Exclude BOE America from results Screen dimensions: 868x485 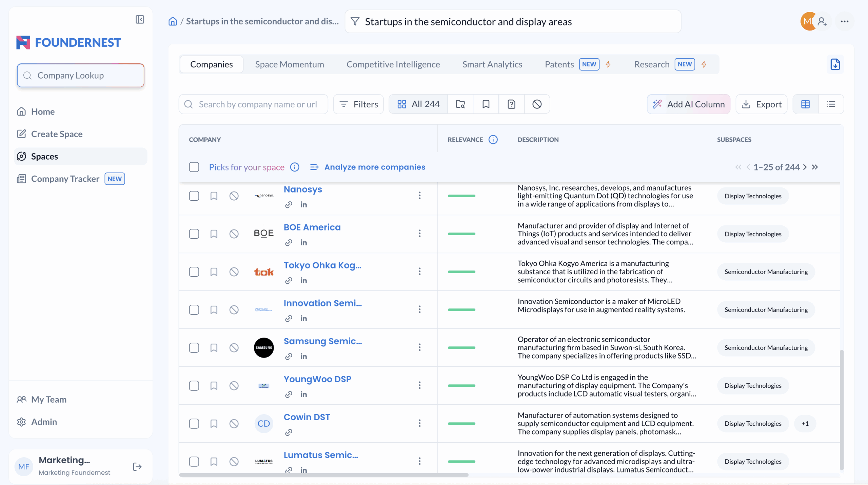click(x=234, y=234)
